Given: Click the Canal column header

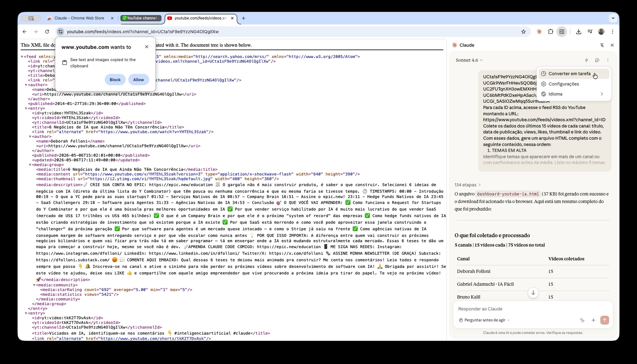Looking at the screenshot, I should coord(463,259).
